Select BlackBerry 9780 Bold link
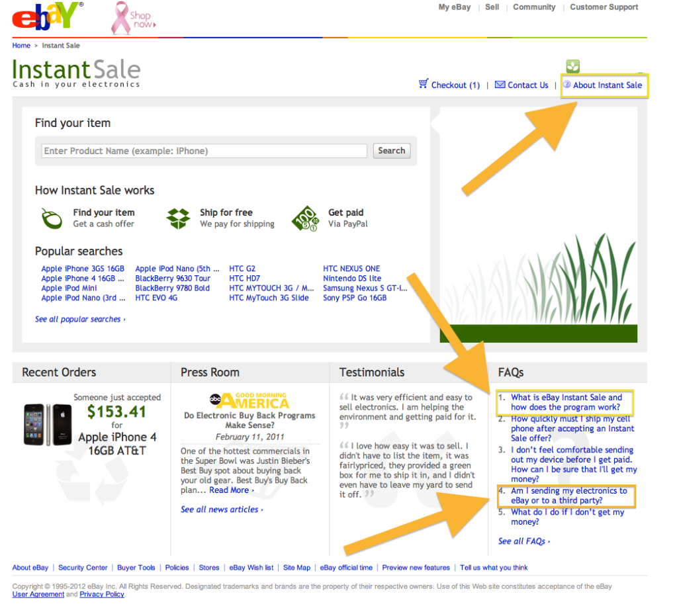Viewport: 677px width, 616px height. tap(172, 288)
